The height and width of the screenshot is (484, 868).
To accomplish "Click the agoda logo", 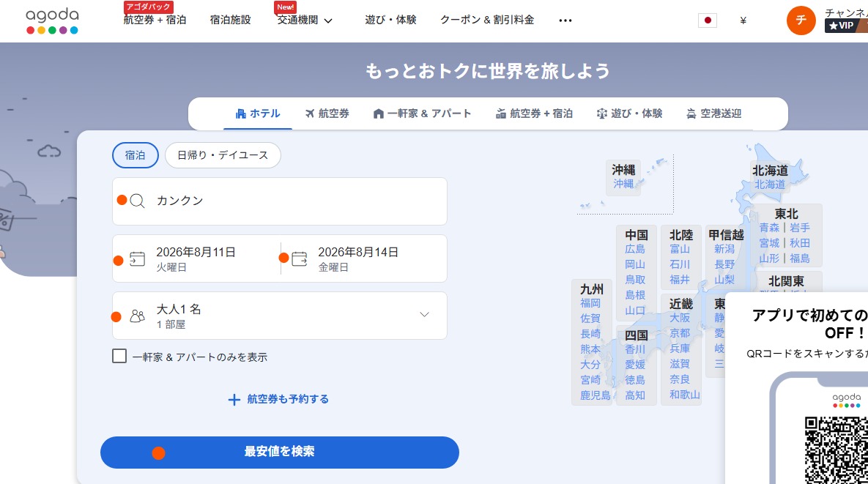I will [52, 21].
